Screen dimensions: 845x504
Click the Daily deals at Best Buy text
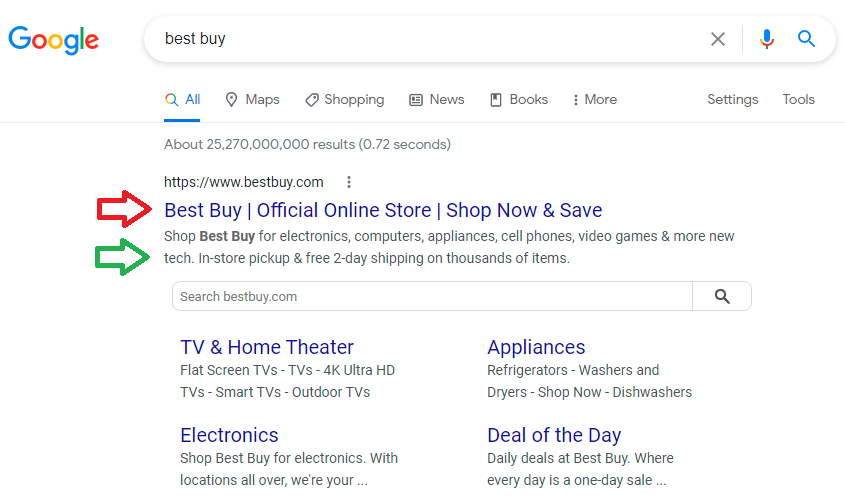point(580,469)
